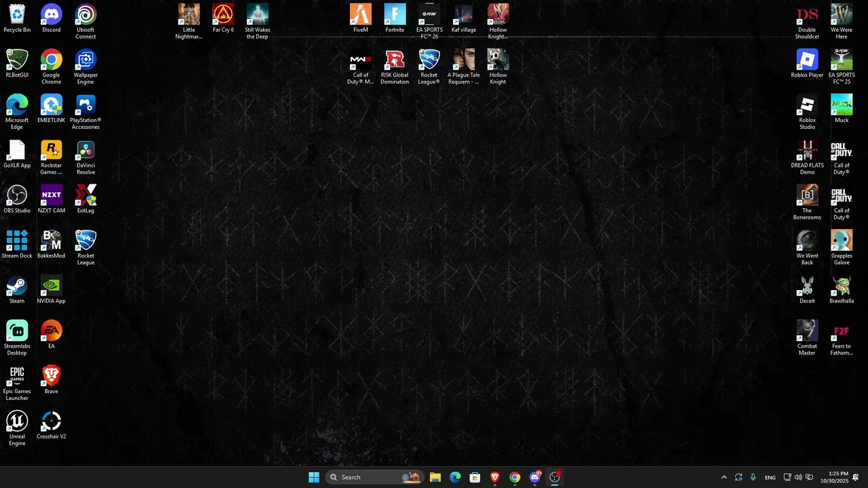
Task: Launch the DaVinci Resolve shortcut
Action: [85, 158]
